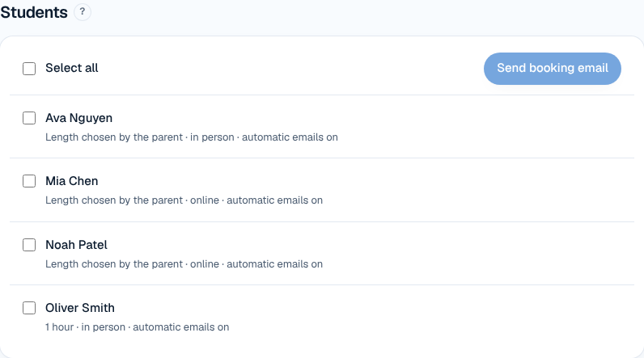Image resolution: width=644 pixels, height=358 pixels.
Task: Check the box for Ava Nguyen
Action: [29, 118]
